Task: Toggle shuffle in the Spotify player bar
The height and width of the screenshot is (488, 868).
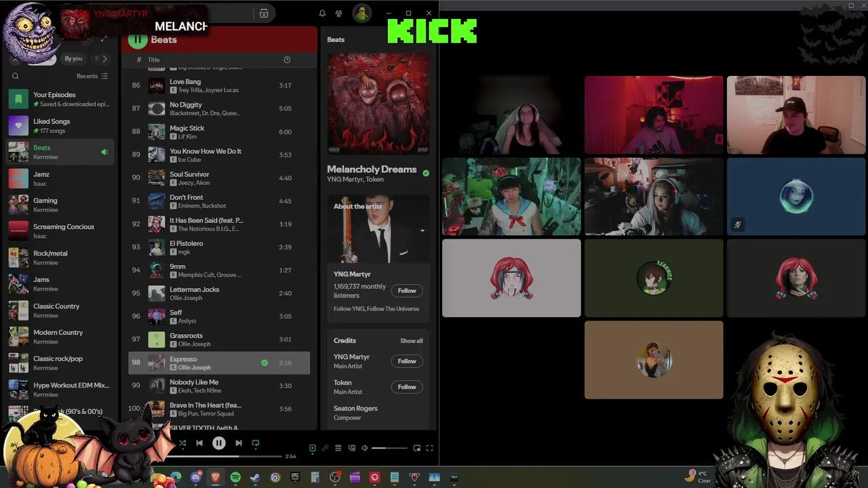Action: pos(182,443)
